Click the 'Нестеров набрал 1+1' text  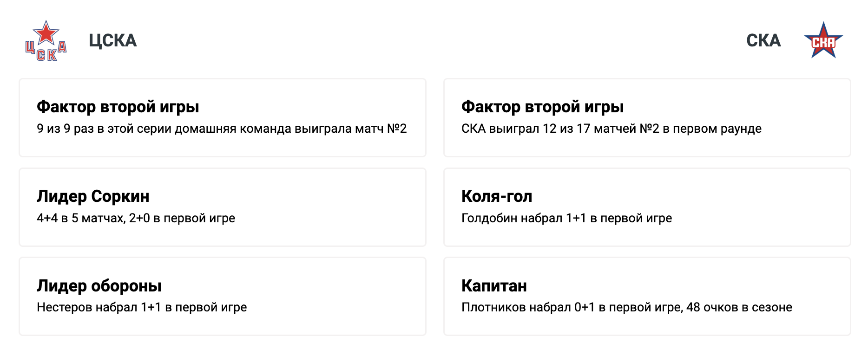click(142, 307)
